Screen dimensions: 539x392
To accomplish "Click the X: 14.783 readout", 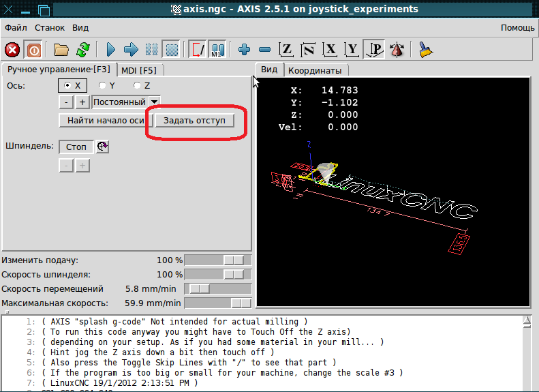I will tap(324, 91).
